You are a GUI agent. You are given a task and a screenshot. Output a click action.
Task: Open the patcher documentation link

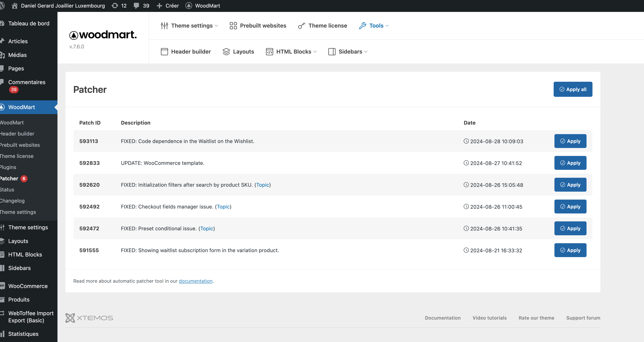pyautogui.click(x=196, y=281)
